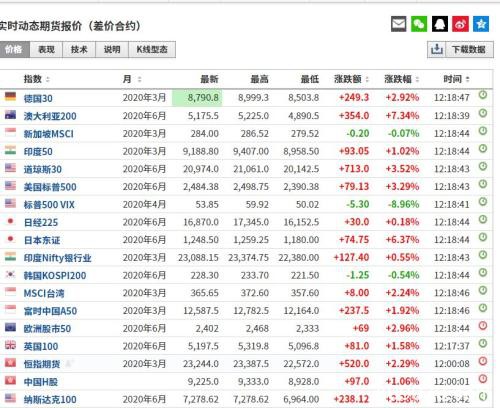Click the clock icon in 道琼斯30 row
The image size is (500, 408).
tap(483, 166)
